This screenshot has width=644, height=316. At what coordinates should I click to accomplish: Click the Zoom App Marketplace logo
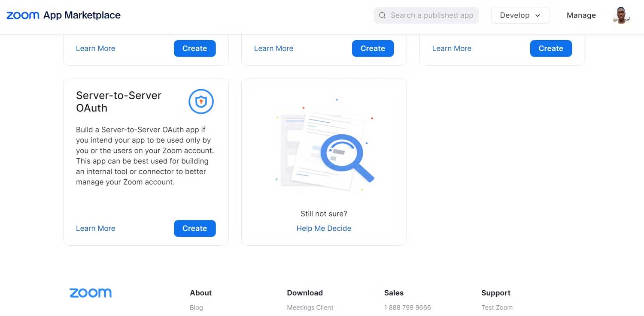(64, 15)
